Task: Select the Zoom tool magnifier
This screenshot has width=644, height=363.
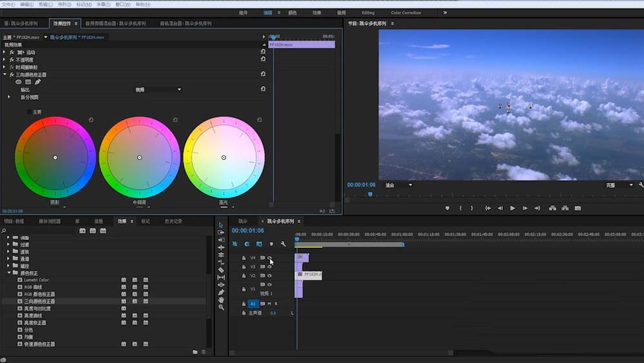Action: click(221, 307)
